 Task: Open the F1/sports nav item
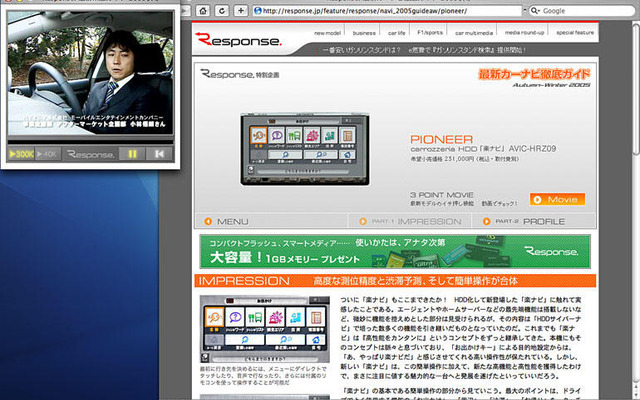click(430, 32)
